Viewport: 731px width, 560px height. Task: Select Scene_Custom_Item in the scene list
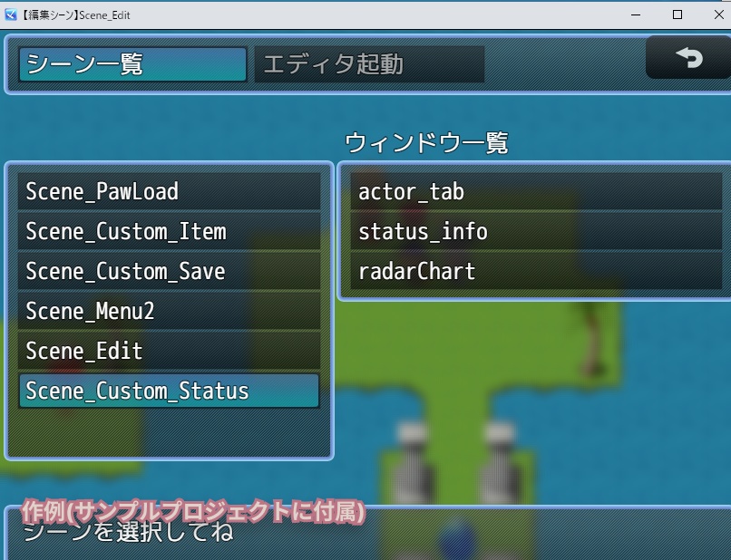168,231
